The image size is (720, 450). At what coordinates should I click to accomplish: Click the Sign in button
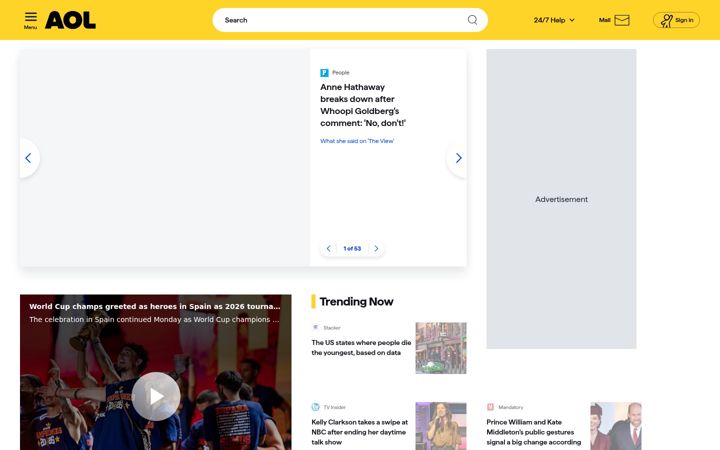(676, 20)
